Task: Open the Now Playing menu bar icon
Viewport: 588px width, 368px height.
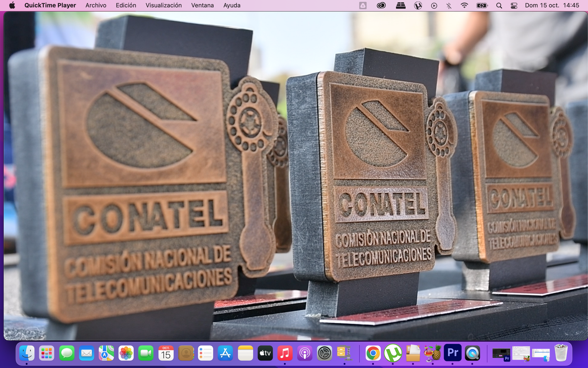Action: (434, 5)
